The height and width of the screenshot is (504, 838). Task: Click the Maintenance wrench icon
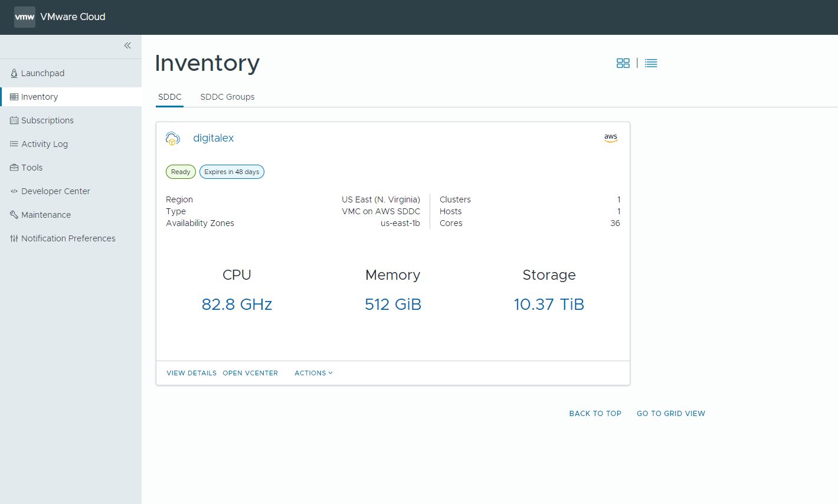pyautogui.click(x=14, y=215)
